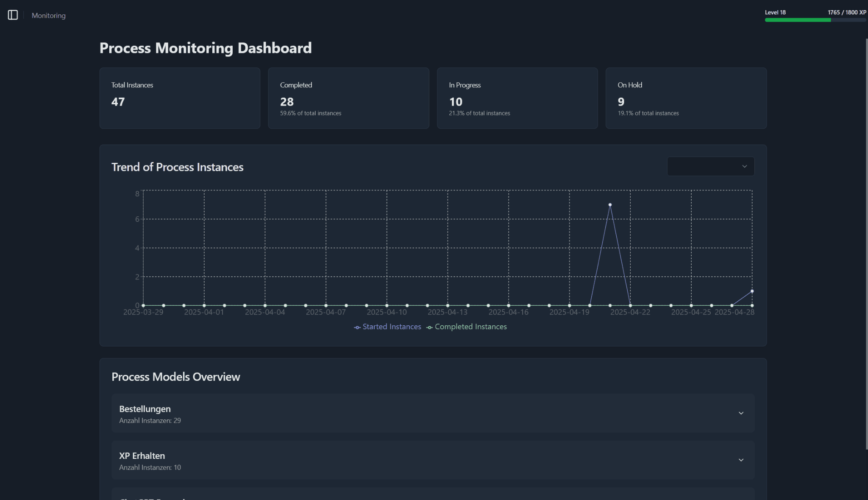Viewport: 868px width, 500px height.
Task: Toggle Completed Instances legend entry
Action: [466, 327]
